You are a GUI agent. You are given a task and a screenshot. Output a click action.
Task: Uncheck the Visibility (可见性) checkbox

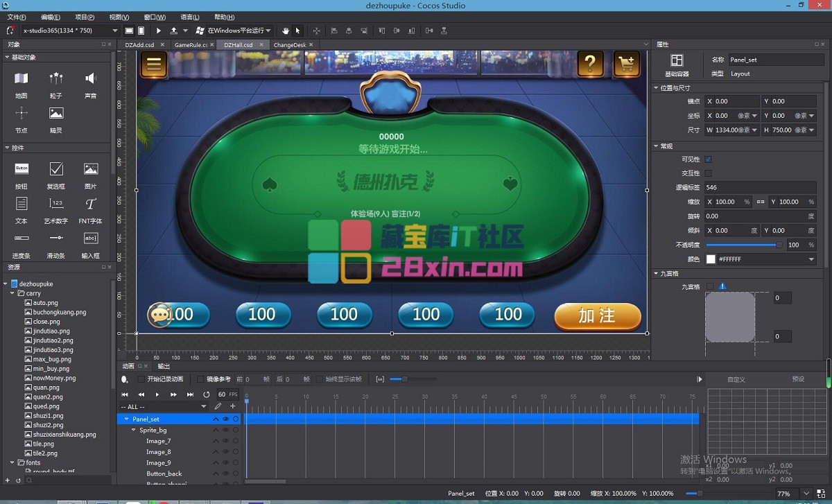[708, 159]
